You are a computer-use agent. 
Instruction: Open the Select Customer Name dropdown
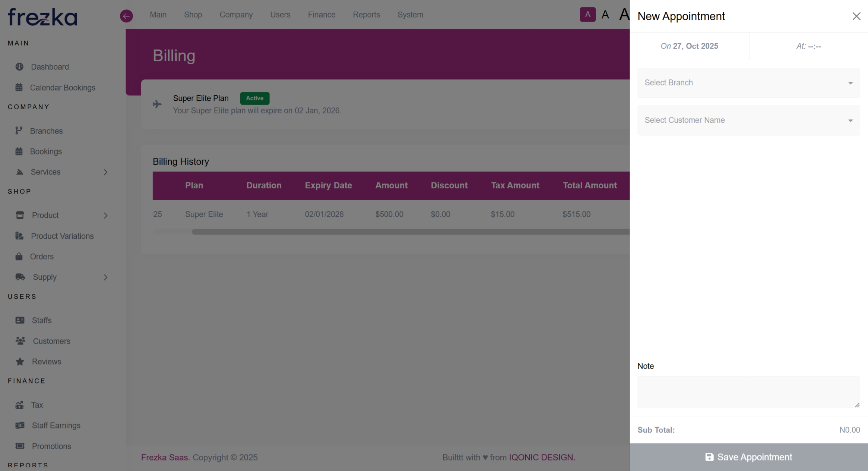click(x=748, y=120)
